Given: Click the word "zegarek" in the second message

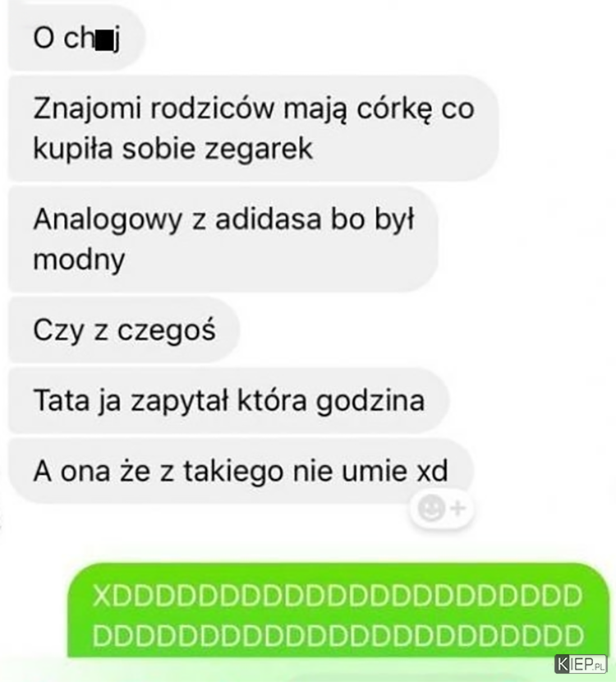Looking at the screenshot, I should 258,150.
